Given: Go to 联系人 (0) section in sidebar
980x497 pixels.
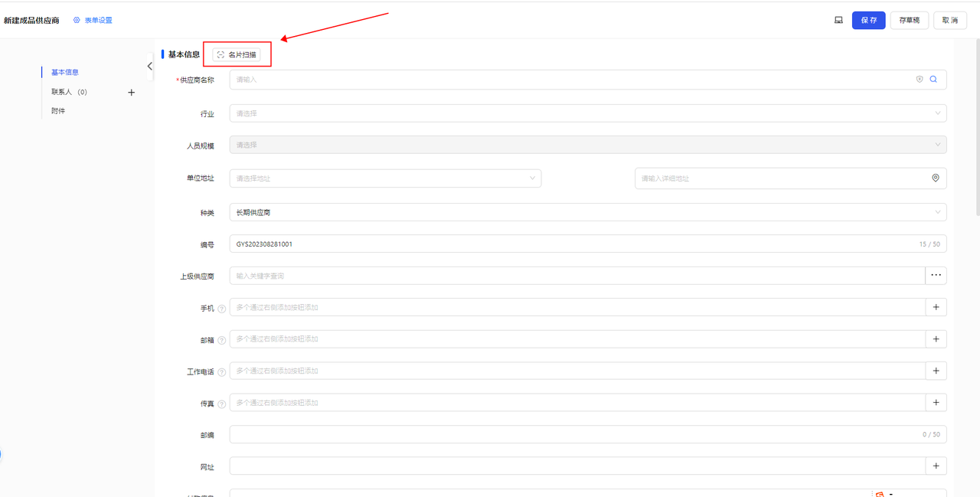Looking at the screenshot, I should point(70,92).
